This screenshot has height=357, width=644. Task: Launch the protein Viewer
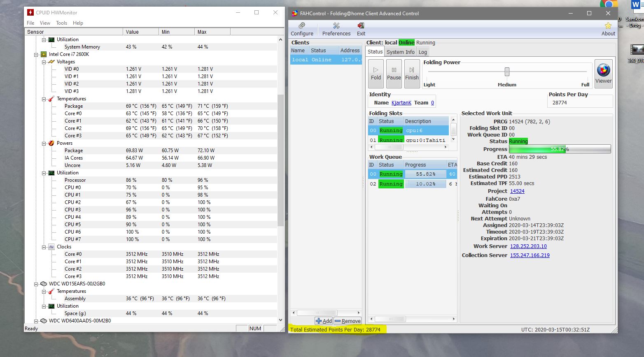[603, 73]
